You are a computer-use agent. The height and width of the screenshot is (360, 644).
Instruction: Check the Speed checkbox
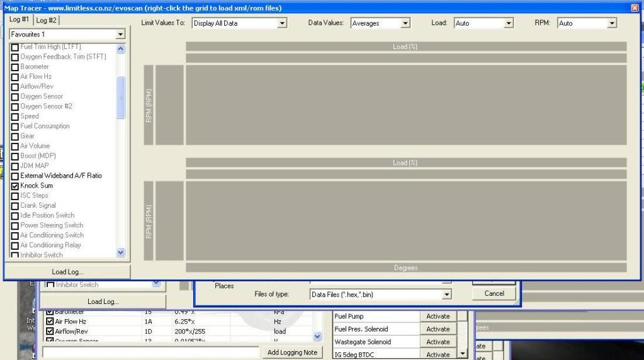click(14, 116)
